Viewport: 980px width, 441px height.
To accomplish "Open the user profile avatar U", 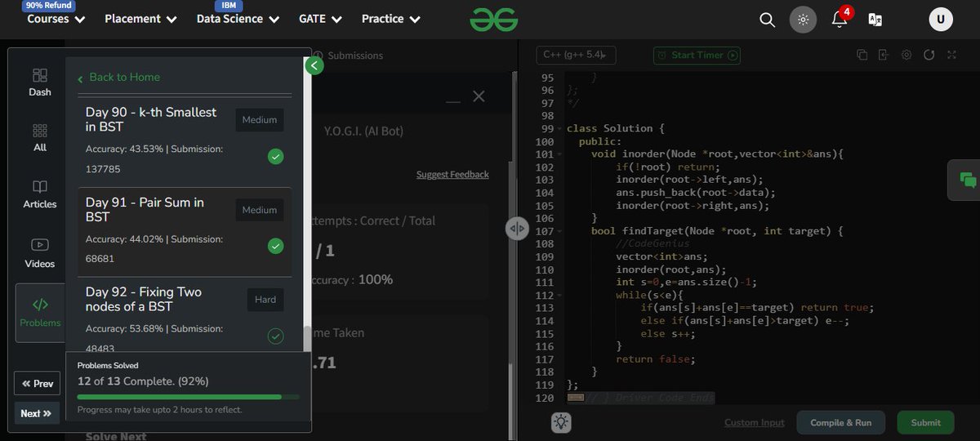I will click(x=941, y=20).
